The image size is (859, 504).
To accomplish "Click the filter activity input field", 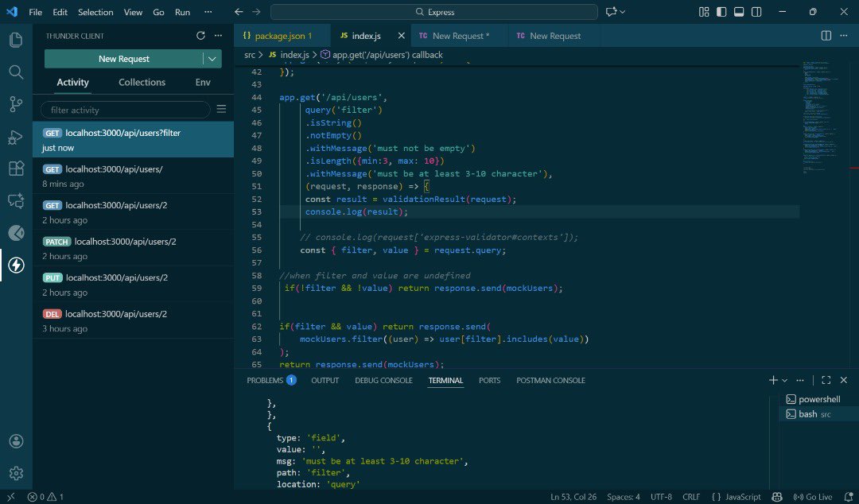I will pyautogui.click(x=123, y=109).
